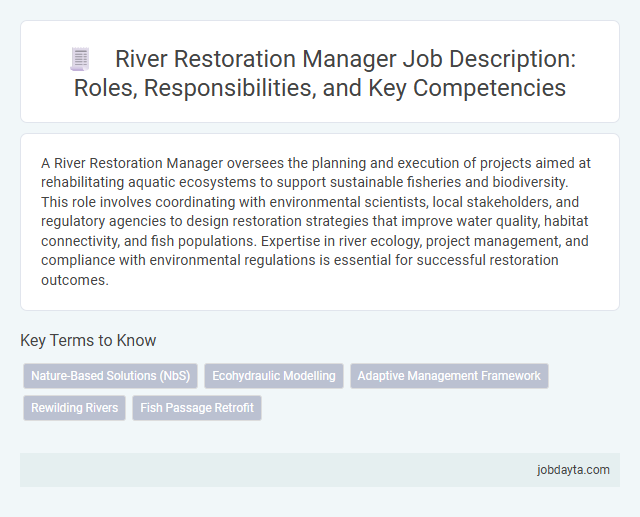Select the Ecohydraulic Modelling tag
640x517 pixels.
pos(274,376)
